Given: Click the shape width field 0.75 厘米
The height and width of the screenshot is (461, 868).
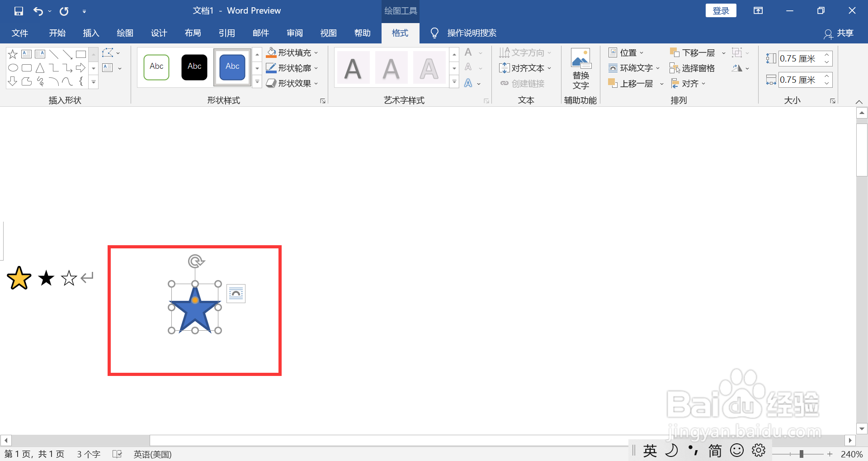Looking at the screenshot, I should click(800, 80).
